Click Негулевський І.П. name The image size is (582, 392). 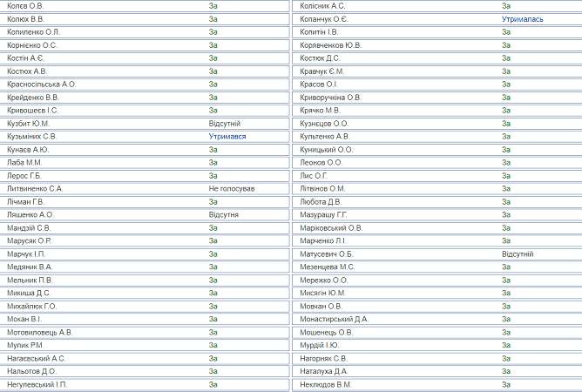click(x=37, y=384)
